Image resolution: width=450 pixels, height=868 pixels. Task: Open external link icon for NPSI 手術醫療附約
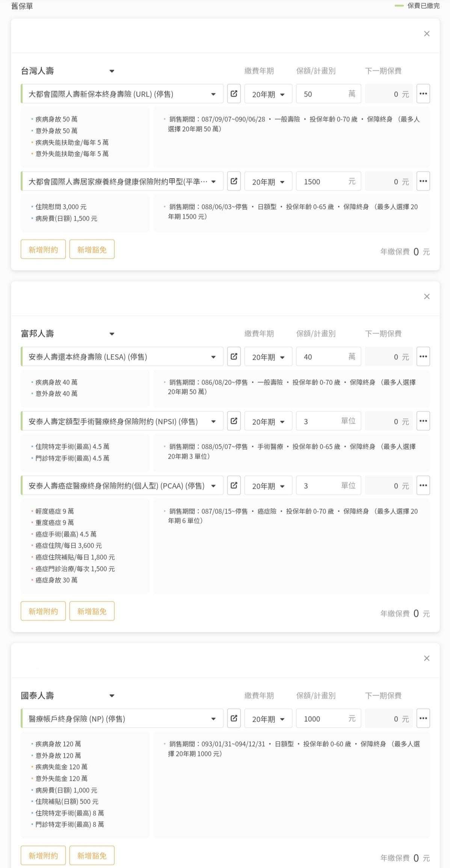click(x=234, y=421)
